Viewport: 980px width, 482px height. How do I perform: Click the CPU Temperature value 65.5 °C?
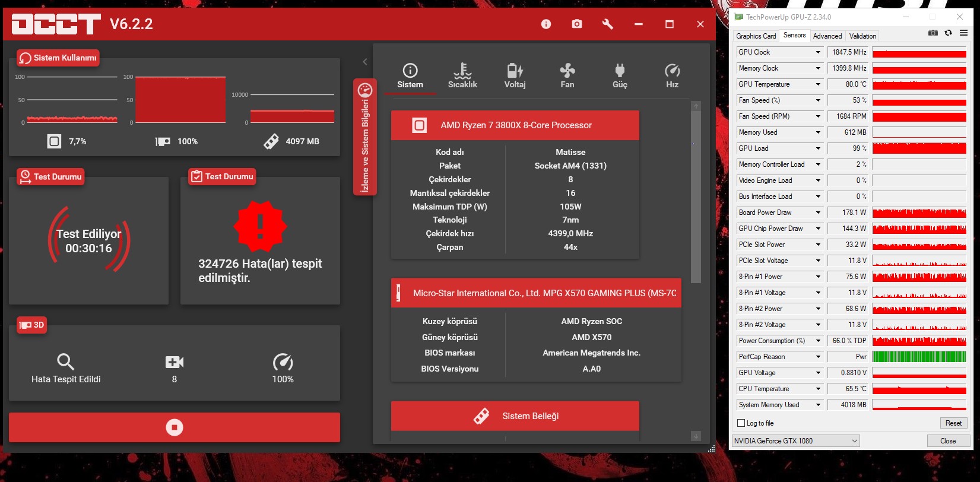coord(848,389)
